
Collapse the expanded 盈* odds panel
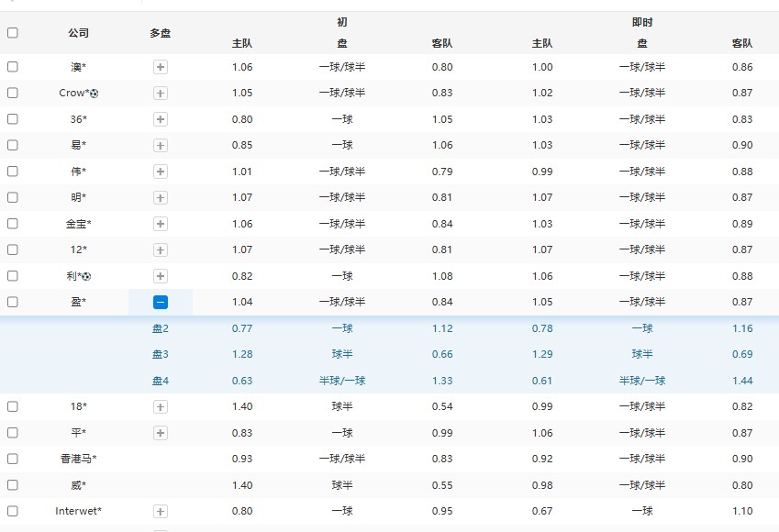click(x=161, y=301)
